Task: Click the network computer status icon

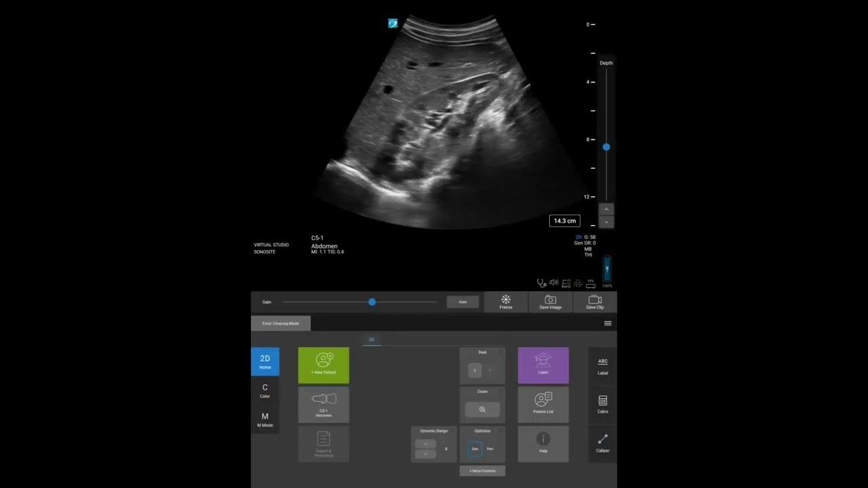Action: click(x=566, y=283)
